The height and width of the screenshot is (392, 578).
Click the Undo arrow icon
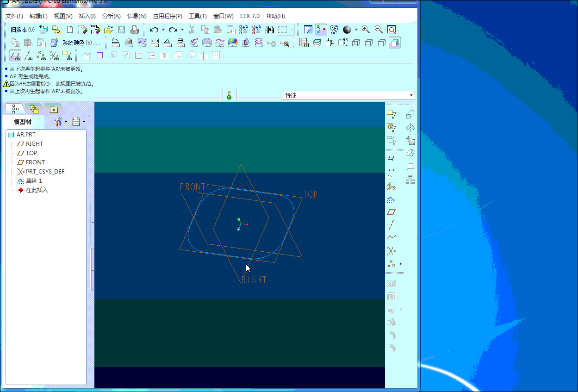(x=154, y=30)
